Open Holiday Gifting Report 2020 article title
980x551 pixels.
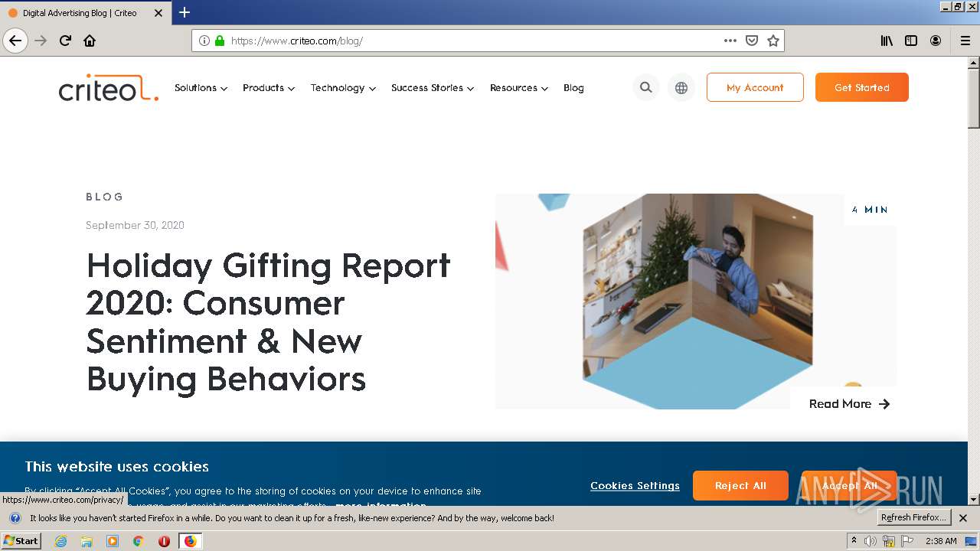(269, 321)
